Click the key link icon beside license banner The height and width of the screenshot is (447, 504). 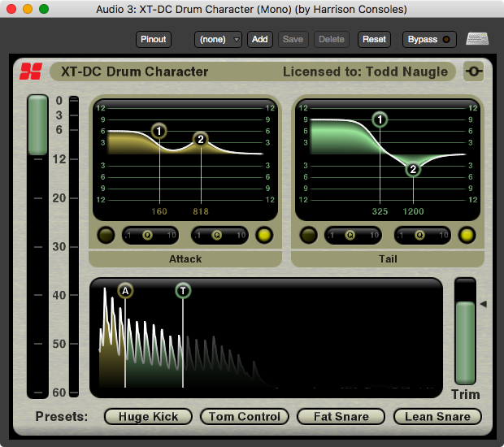[474, 71]
